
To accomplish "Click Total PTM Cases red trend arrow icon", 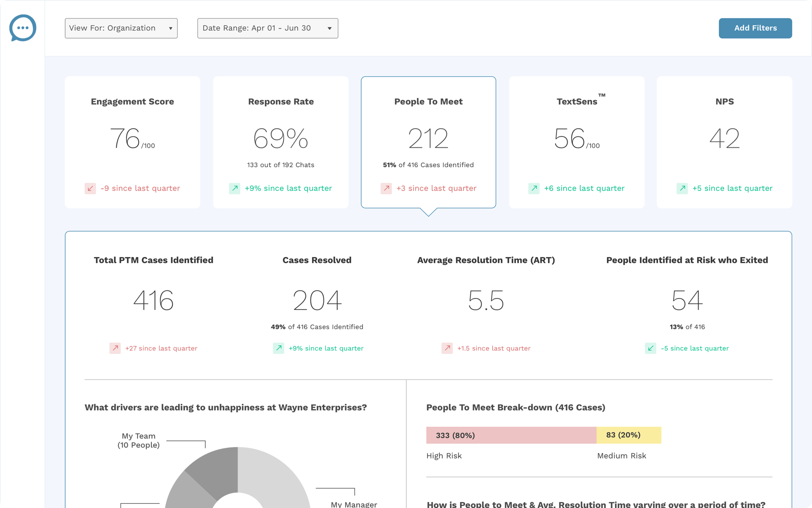I will [115, 348].
